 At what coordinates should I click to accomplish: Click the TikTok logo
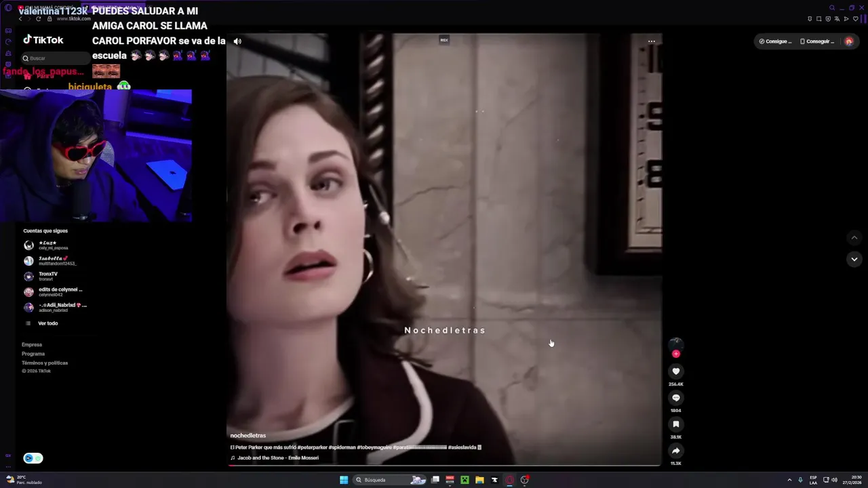(x=43, y=40)
